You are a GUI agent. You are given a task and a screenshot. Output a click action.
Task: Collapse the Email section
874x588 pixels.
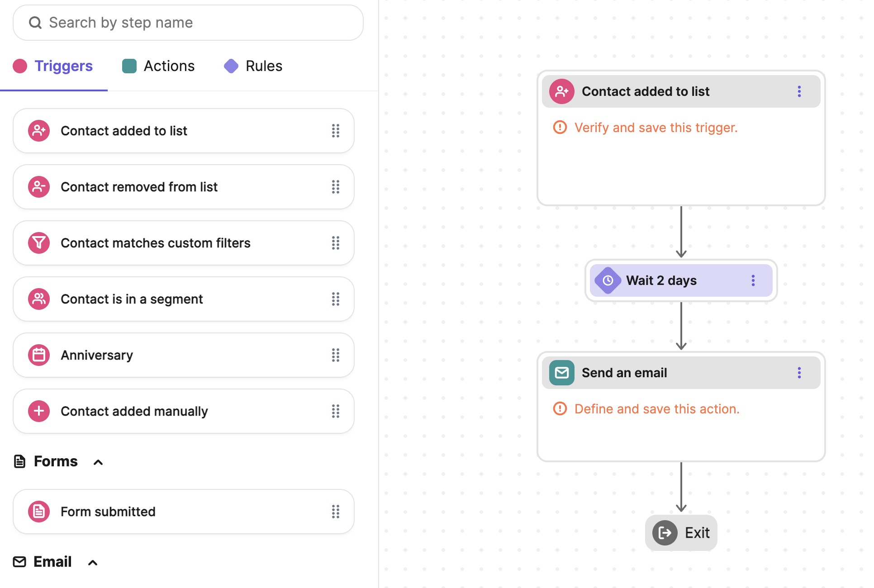(x=93, y=562)
